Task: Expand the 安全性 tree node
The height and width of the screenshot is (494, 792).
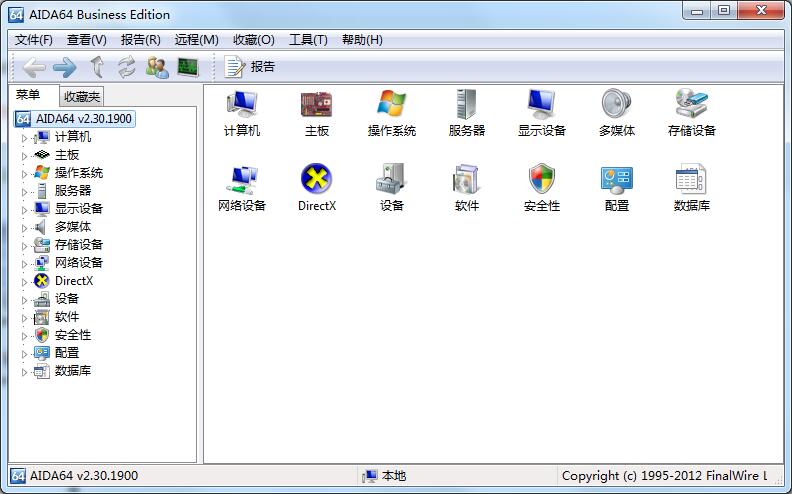Action: coord(24,336)
